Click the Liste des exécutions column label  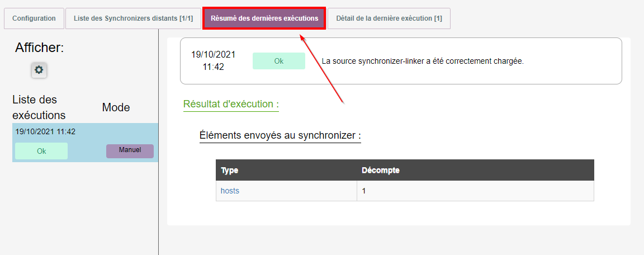point(39,107)
